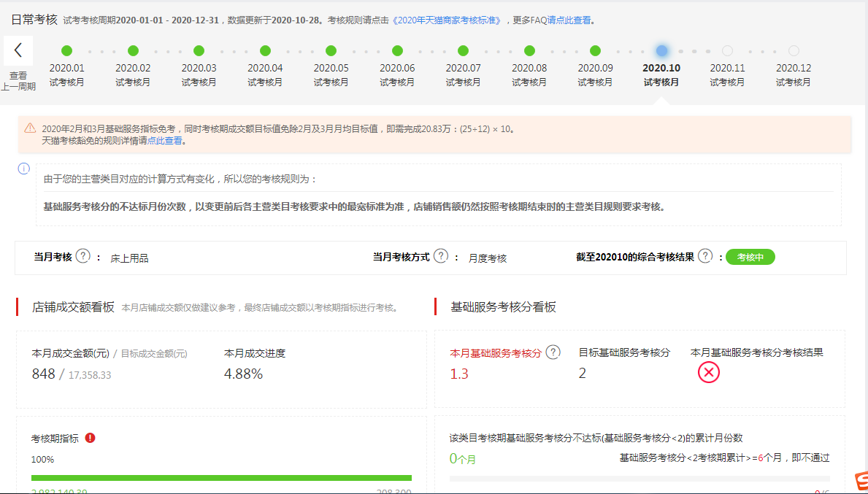Click the 17,358.33 target amount

tap(90, 375)
